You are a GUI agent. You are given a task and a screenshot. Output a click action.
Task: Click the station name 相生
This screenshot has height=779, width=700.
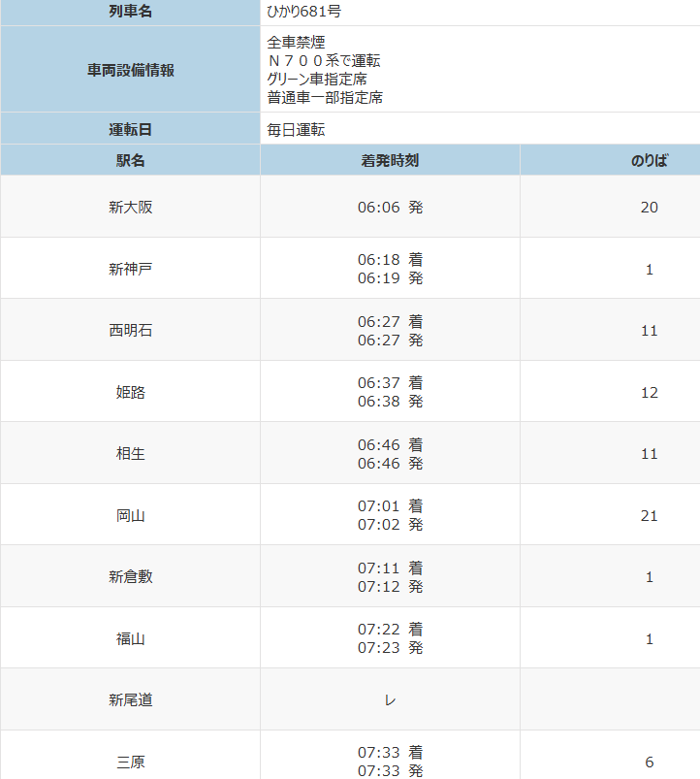click(131, 454)
